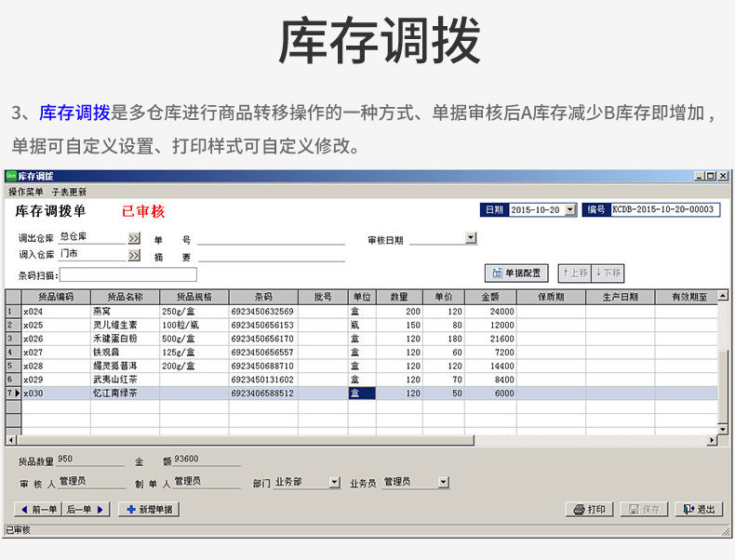Click the 调出仓库 text field
The height and width of the screenshot is (560, 735).
[92, 237]
